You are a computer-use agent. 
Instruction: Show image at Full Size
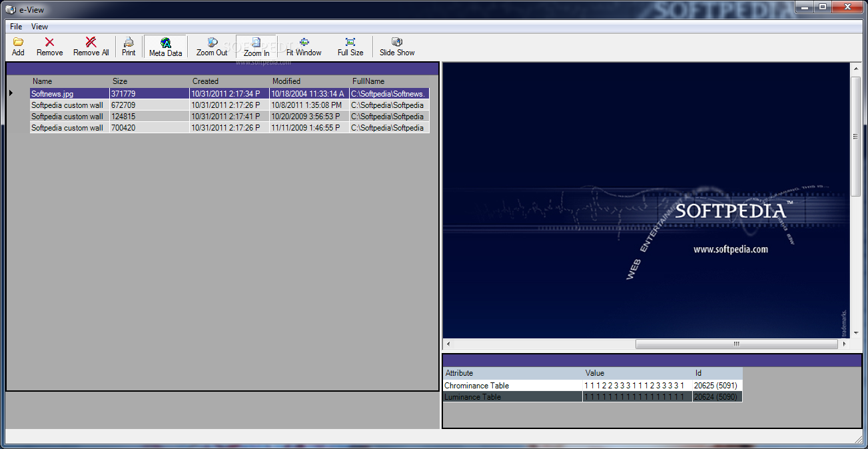350,47
